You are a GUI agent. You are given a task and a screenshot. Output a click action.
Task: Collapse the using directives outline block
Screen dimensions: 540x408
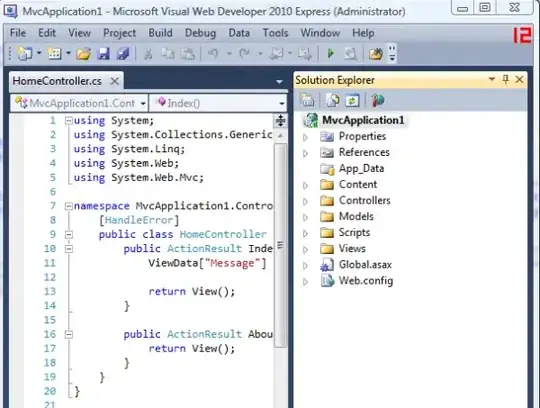69,121
